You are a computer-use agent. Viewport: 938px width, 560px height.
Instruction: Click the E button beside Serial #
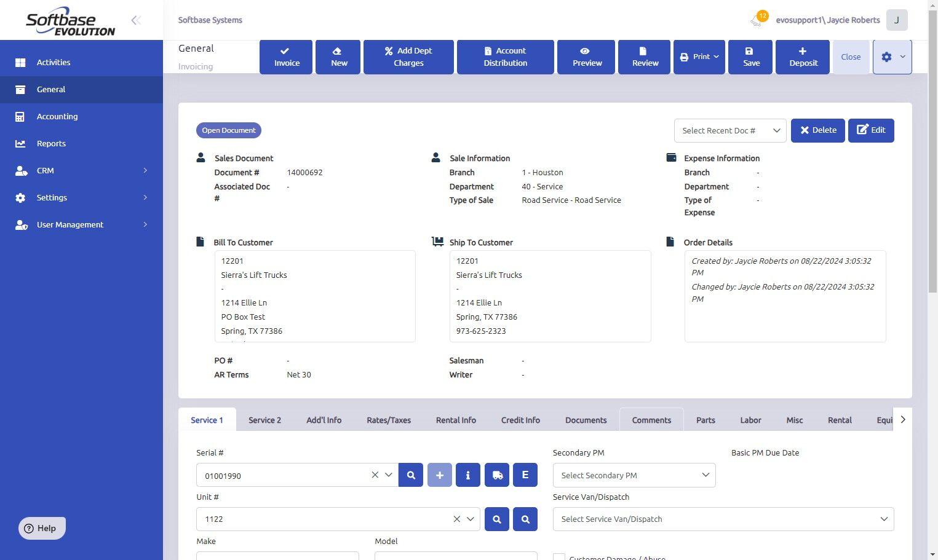point(525,475)
